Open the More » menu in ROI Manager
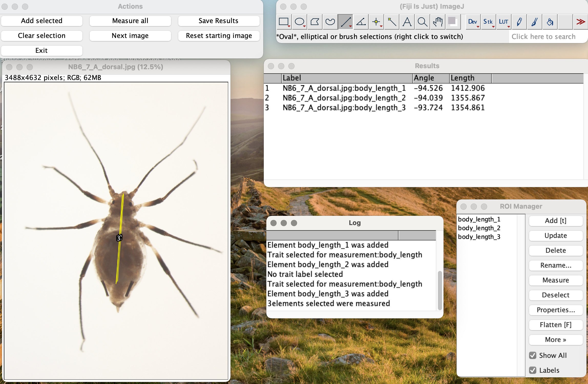Screen dimensions: 588x384 556,340
